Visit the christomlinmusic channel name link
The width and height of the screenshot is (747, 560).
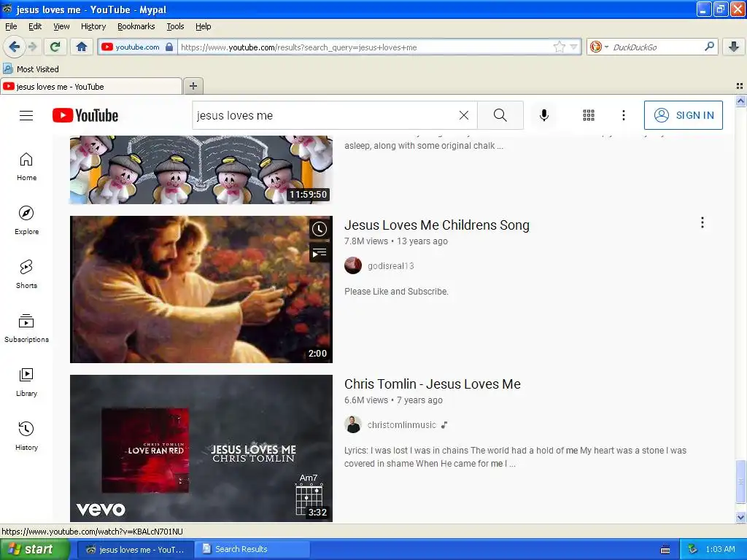pos(402,425)
